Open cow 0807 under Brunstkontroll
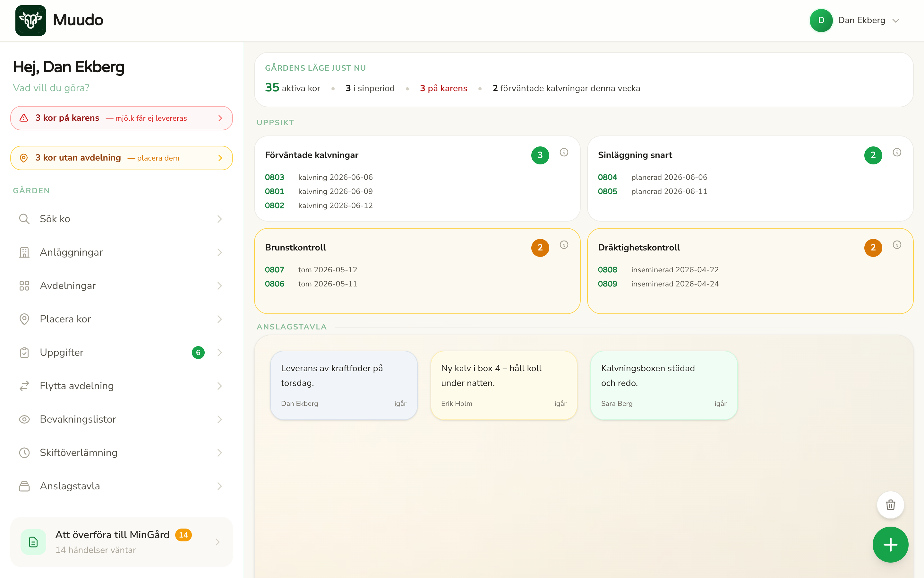The image size is (924, 578). pos(275,270)
